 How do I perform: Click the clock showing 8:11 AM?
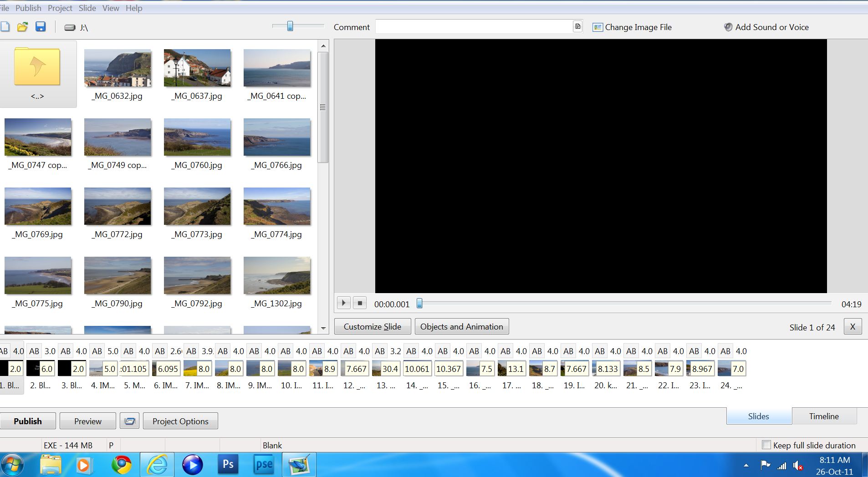tap(834, 460)
